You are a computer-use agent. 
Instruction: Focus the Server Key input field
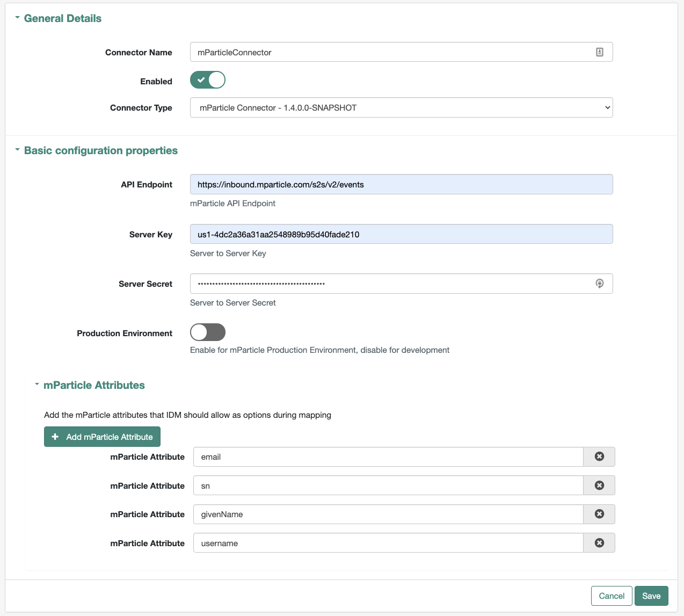402,234
